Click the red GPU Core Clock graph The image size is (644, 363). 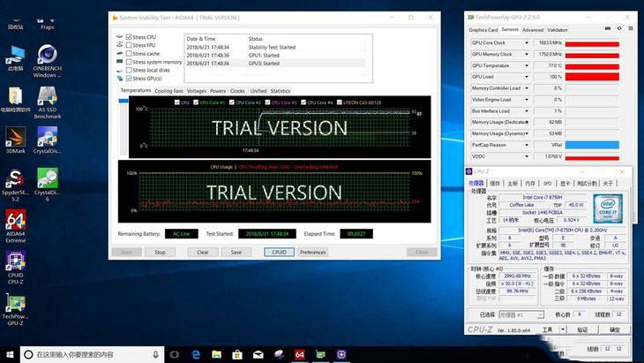point(592,42)
